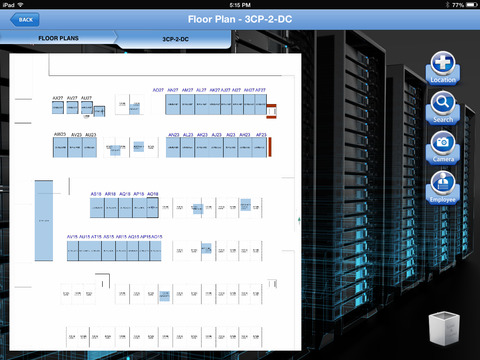Tap the tall blue block at left
Image resolution: width=480 pixels, height=360 pixels.
click(x=44, y=221)
